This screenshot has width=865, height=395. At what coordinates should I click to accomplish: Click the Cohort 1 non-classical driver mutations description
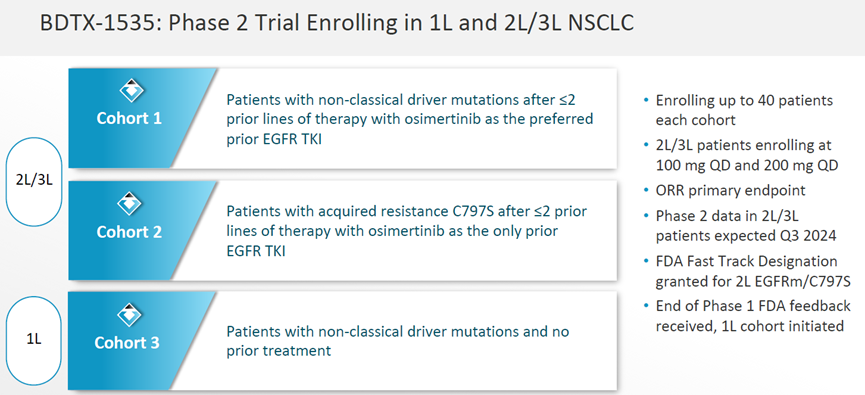(x=410, y=119)
